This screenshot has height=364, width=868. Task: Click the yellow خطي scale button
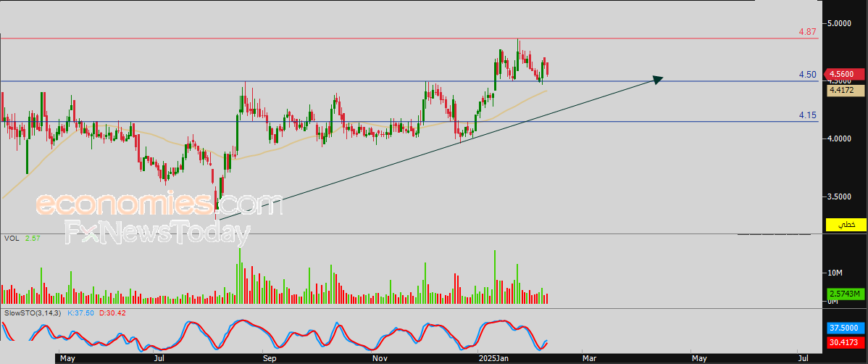[x=846, y=224]
